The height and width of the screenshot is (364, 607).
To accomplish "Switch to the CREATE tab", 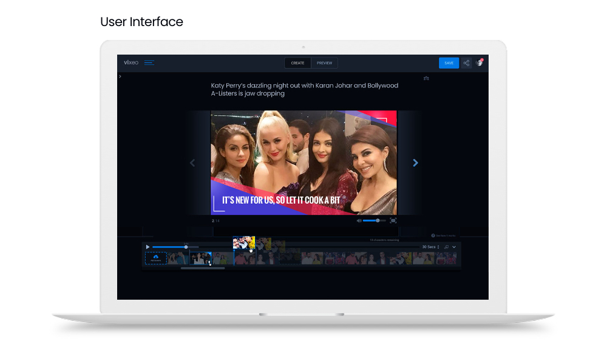I will click(x=297, y=63).
